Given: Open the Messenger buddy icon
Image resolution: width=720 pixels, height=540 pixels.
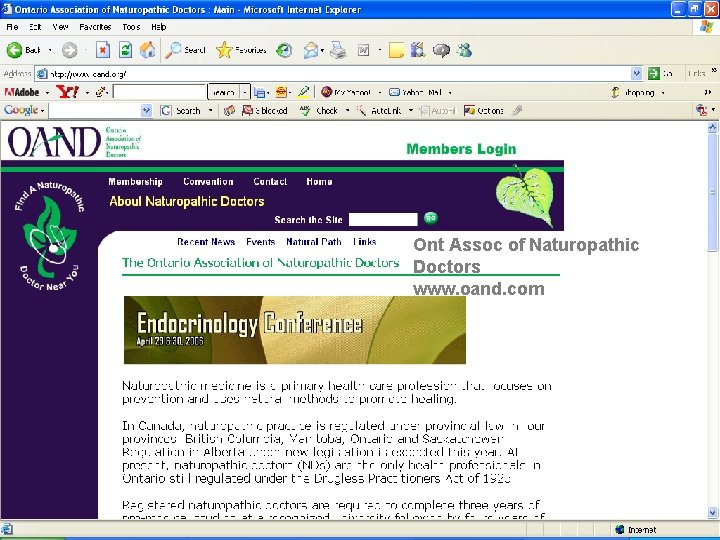Looking at the screenshot, I should coord(465,50).
